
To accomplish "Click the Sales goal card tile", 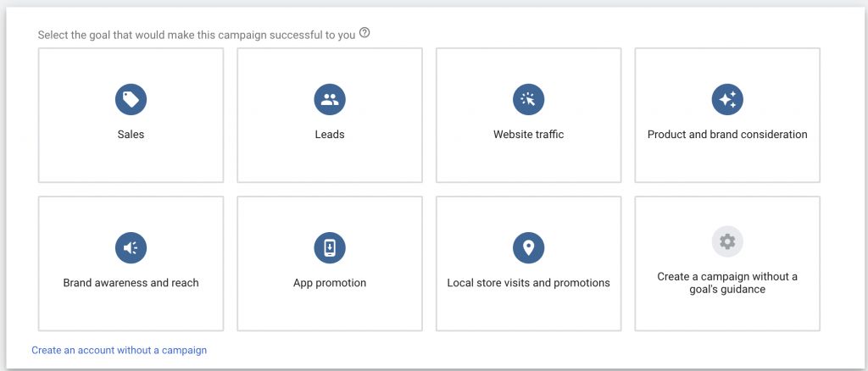I will tap(131, 161).
